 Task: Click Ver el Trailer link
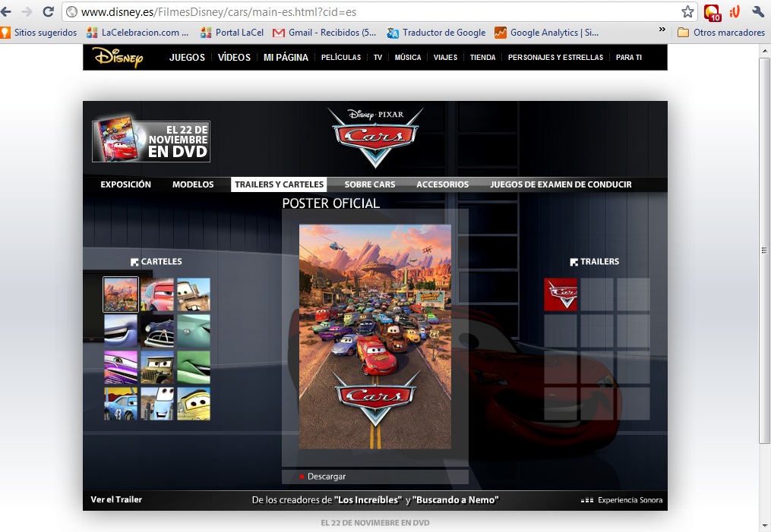coord(116,499)
